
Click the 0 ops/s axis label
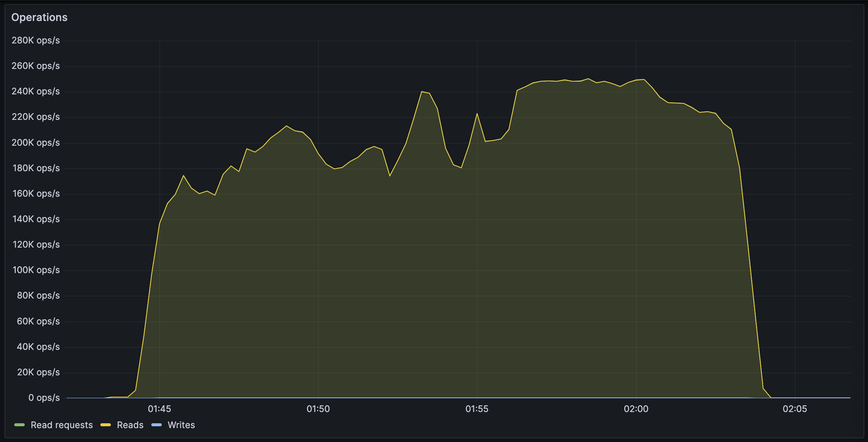click(44, 398)
